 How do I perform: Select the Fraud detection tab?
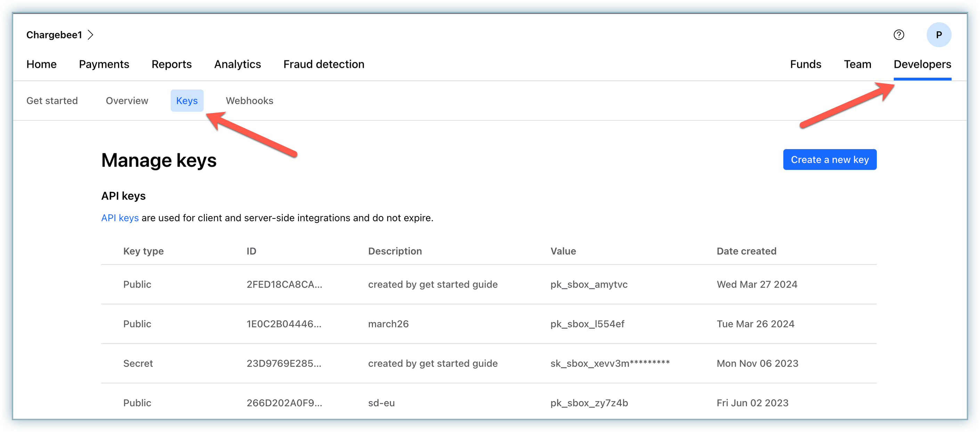click(x=324, y=64)
